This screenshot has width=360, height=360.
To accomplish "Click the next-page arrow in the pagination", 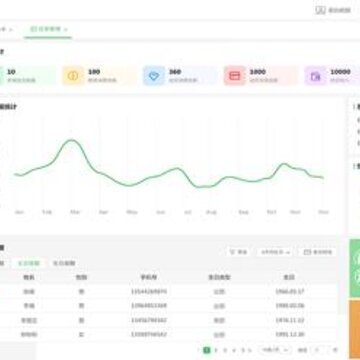I will click(250, 350).
